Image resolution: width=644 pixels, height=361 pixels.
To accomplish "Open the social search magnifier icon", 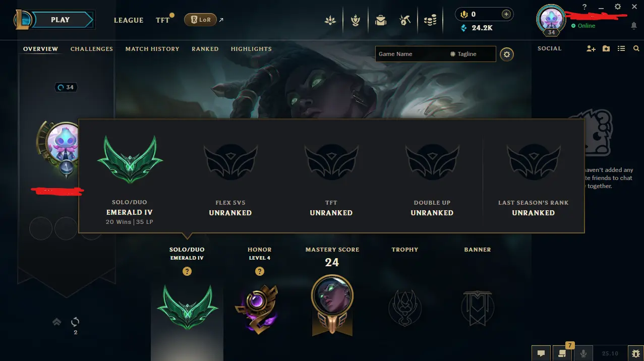I will [x=636, y=48].
